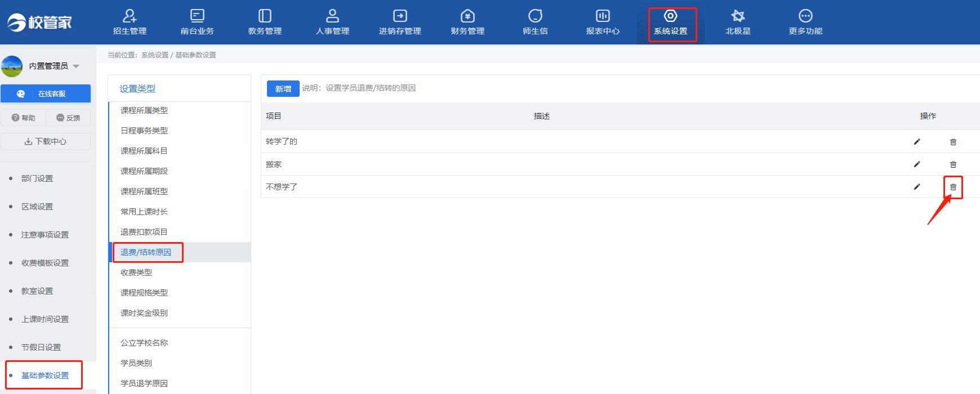Image resolution: width=980 pixels, height=394 pixels.
Task: Click the 搬家 item text
Action: click(x=274, y=164)
